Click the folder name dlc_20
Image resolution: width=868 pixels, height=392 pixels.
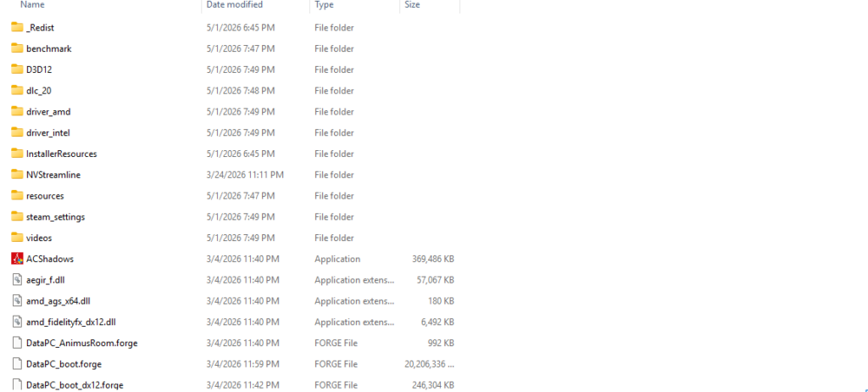[x=39, y=91]
